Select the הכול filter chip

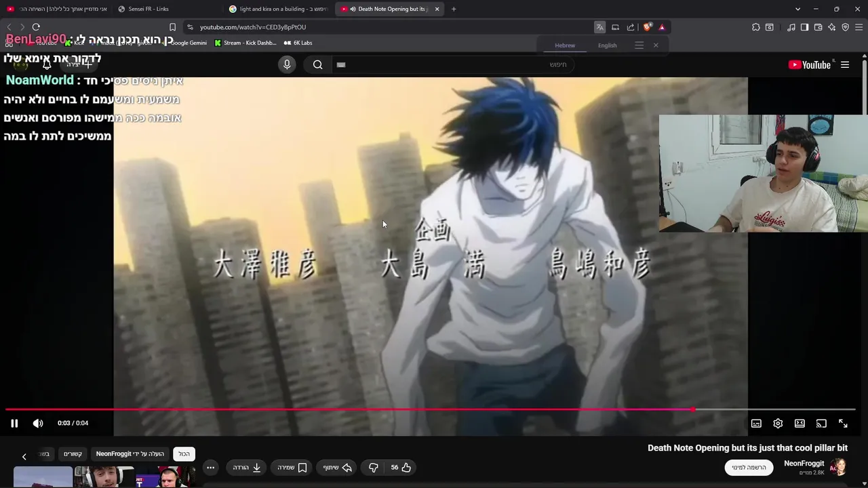(x=184, y=454)
